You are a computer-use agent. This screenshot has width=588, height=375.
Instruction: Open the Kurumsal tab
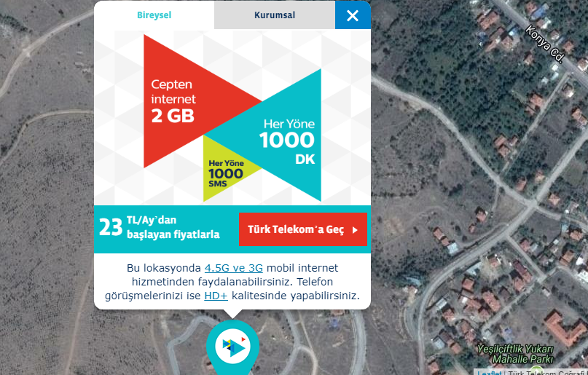click(x=275, y=15)
